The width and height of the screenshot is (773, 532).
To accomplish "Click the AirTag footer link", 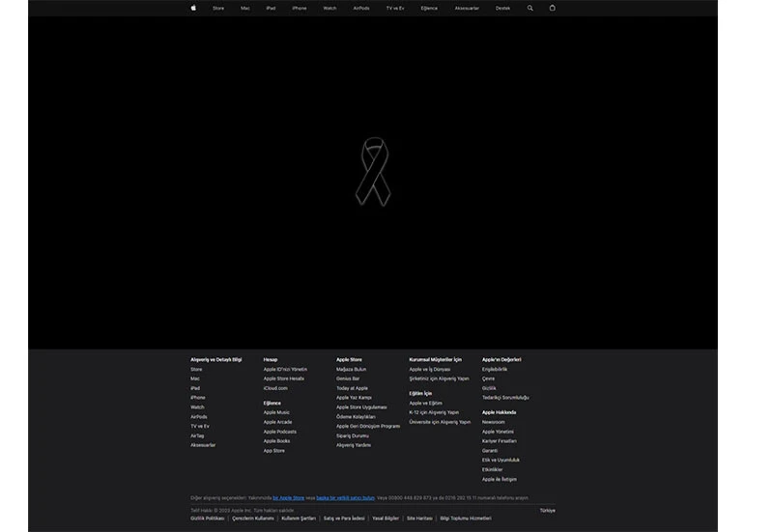I will [197, 435].
